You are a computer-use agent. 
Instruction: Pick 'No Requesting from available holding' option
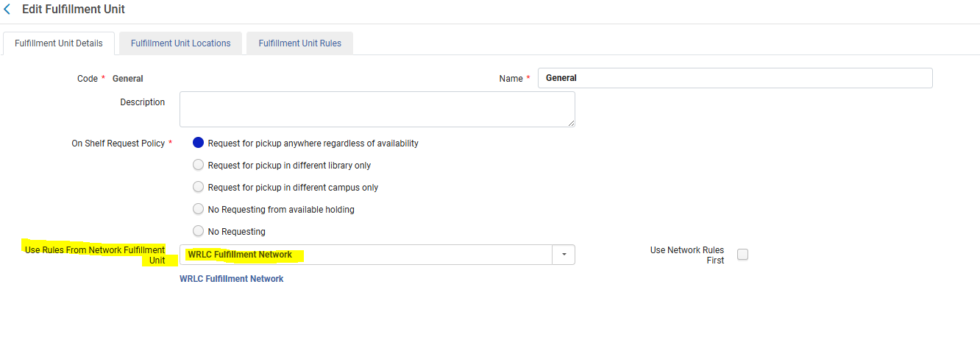[198, 209]
